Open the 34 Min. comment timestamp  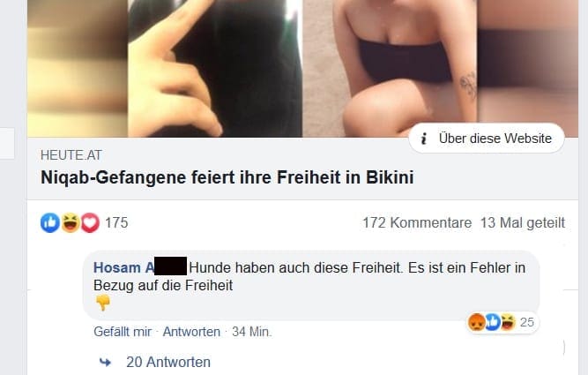pos(252,332)
